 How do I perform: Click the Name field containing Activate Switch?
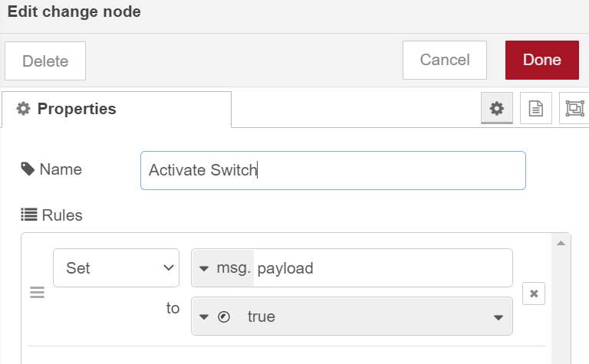point(333,170)
